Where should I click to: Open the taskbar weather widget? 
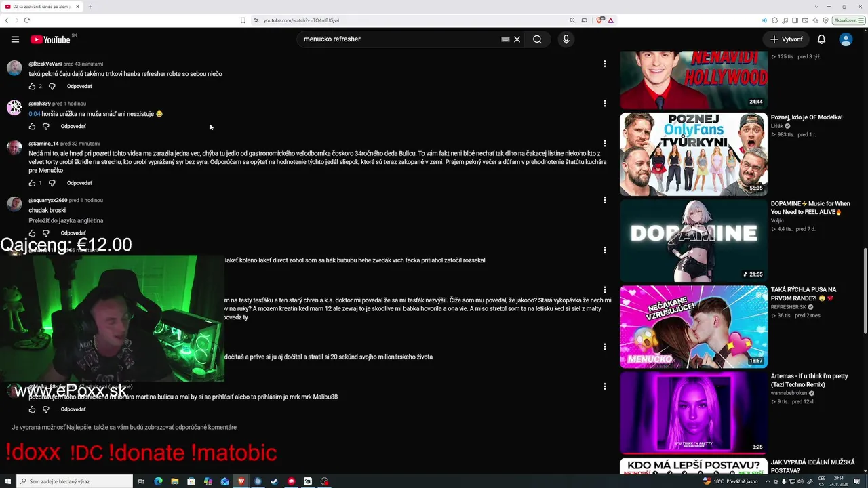point(731,481)
